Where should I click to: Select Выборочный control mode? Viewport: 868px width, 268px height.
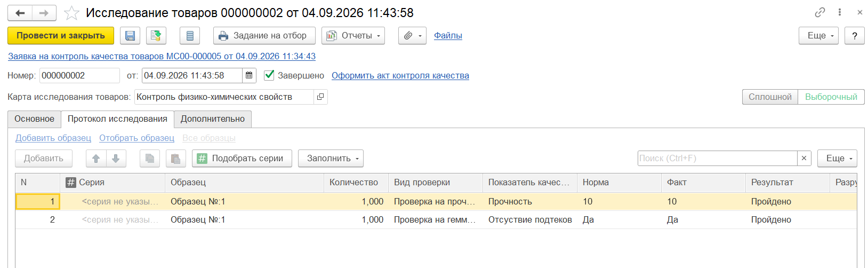click(x=831, y=97)
